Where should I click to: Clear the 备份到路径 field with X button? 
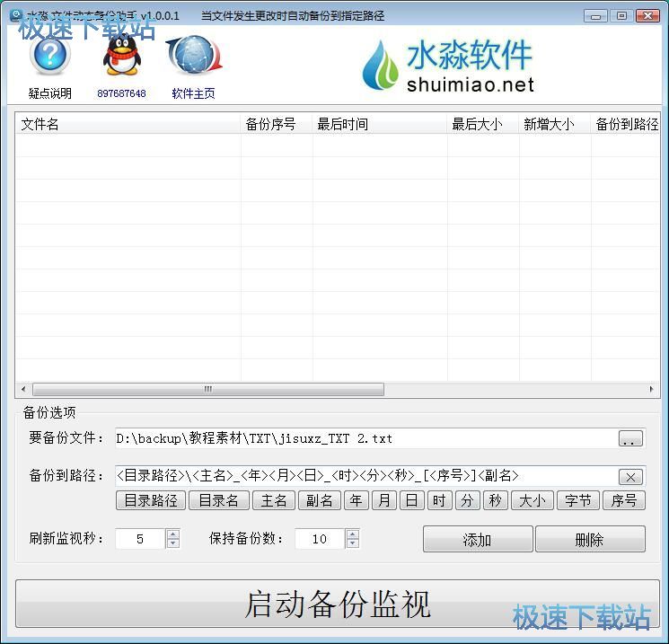click(x=630, y=477)
